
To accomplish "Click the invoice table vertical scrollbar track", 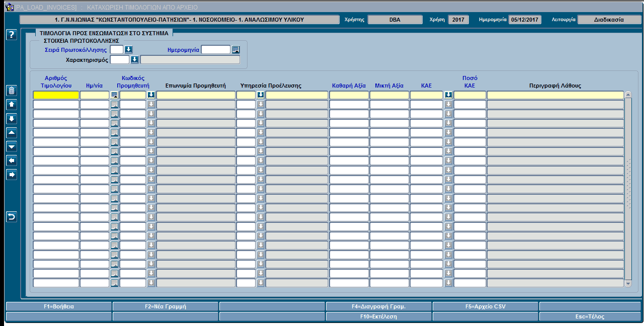I will [x=628, y=189].
